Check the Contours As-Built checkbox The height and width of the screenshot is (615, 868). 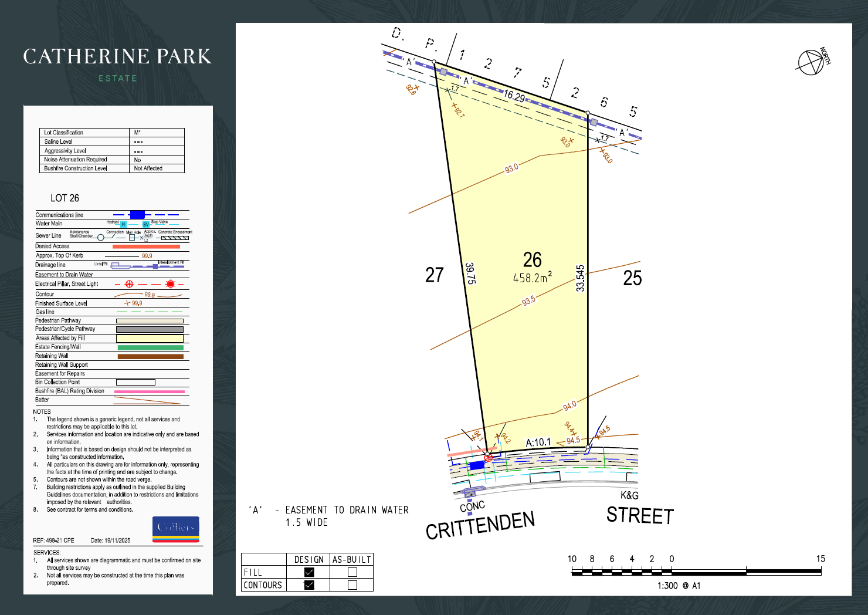click(x=352, y=585)
